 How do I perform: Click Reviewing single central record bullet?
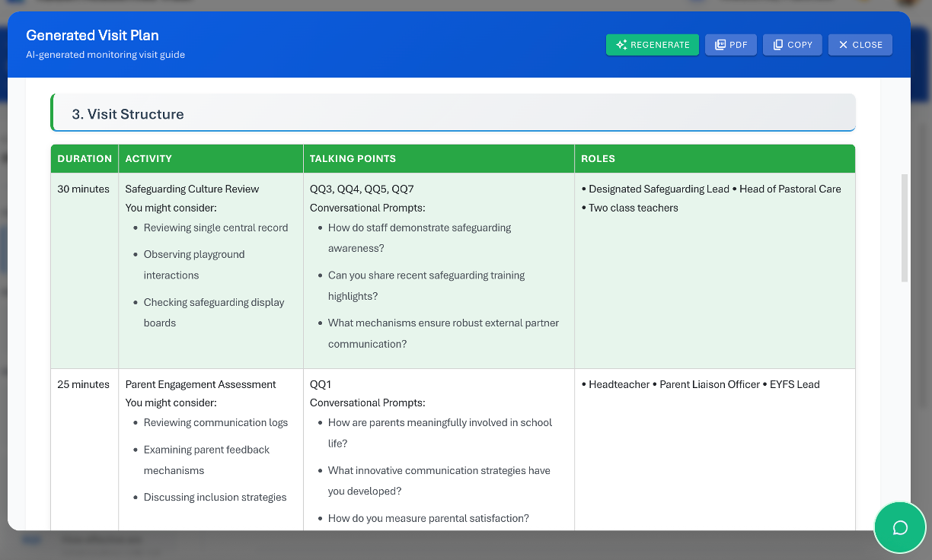pyautogui.click(x=215, y=228)
